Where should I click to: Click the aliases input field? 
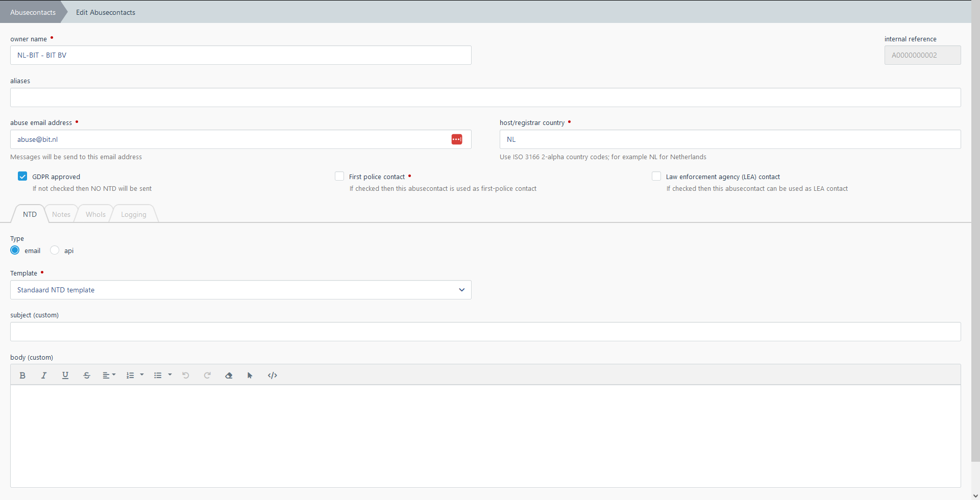click(485, 97)
